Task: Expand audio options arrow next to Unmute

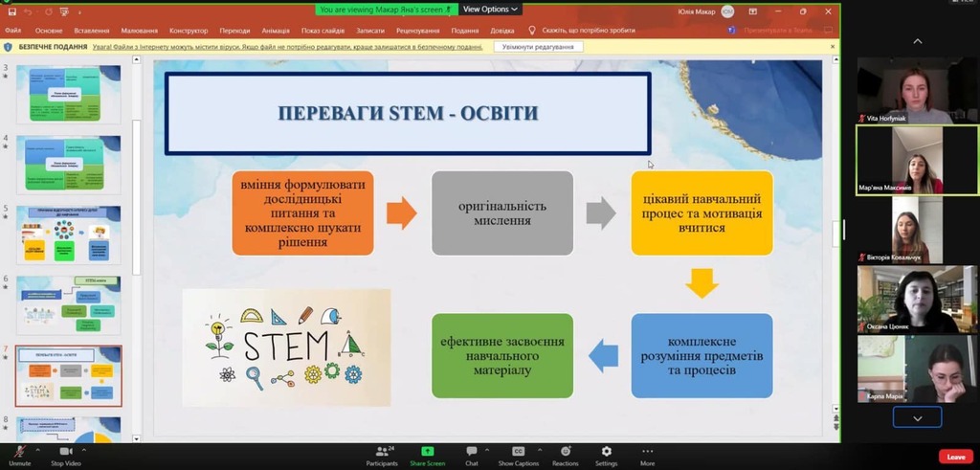Action: tap(37, 448)
